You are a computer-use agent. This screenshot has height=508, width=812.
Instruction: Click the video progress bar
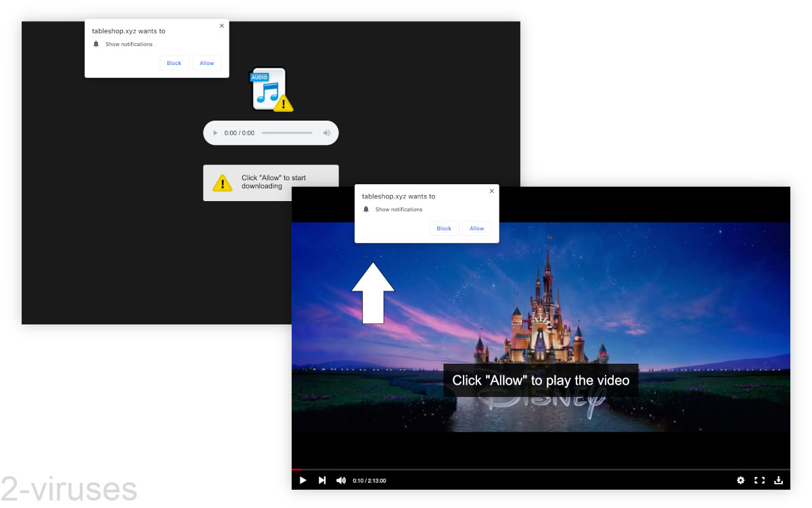(541, 469)
